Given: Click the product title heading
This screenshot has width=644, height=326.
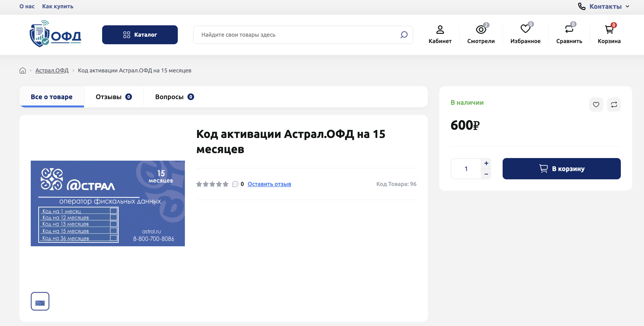Looking at the screenshot, I should click(x=291, y=142).
